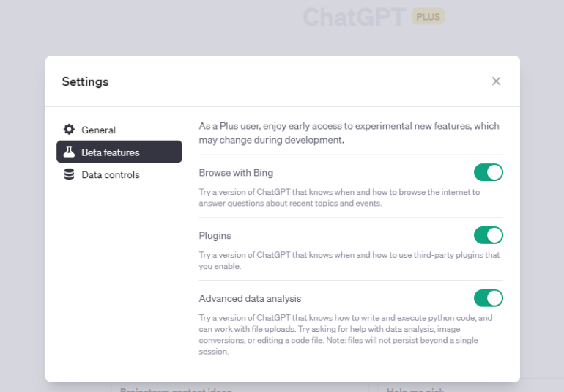This screenshot has width=564, height=392.
Task: Click the Plugins label text
Action: point(215,235)
